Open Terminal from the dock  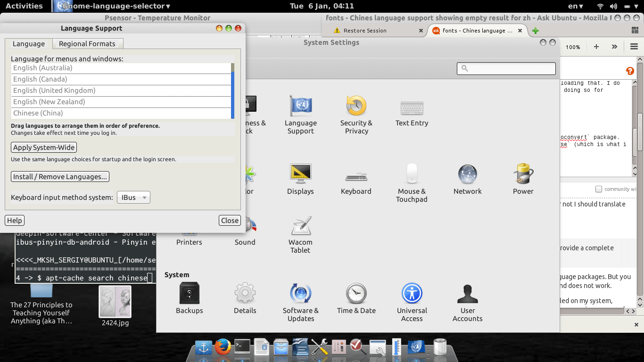click(x=242, y=347)
